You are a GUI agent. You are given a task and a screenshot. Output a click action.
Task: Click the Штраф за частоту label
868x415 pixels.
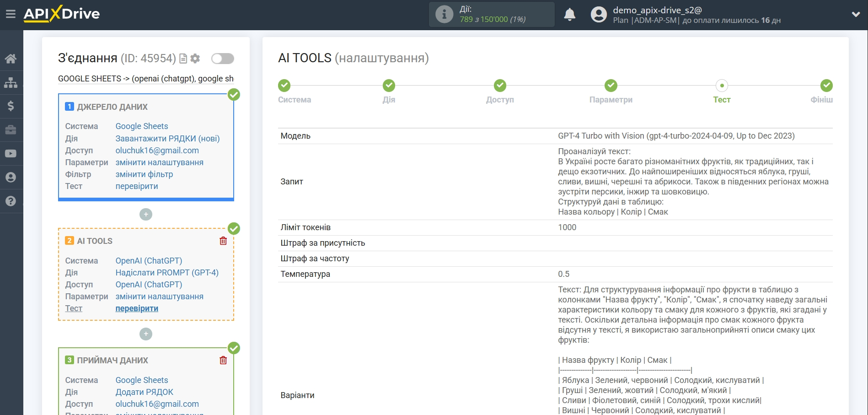coord(315,259)
